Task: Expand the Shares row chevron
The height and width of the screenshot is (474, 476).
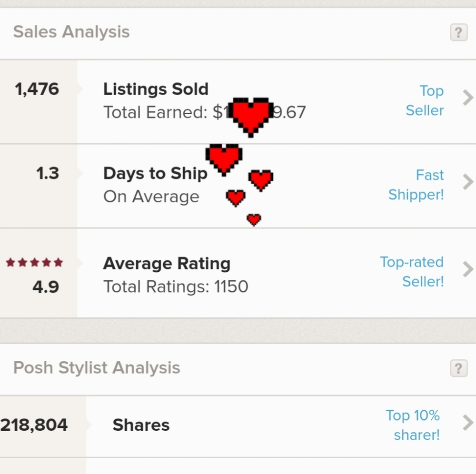Action: coord(468,423)
